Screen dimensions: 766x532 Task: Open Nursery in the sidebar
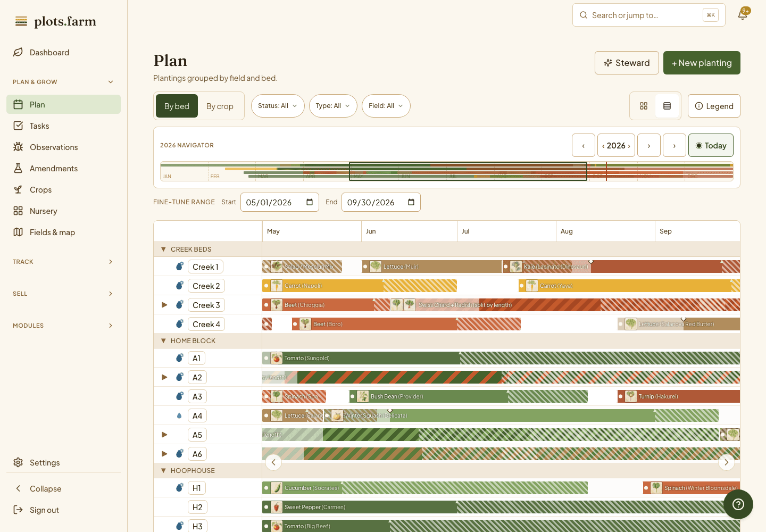coord(63,211)
